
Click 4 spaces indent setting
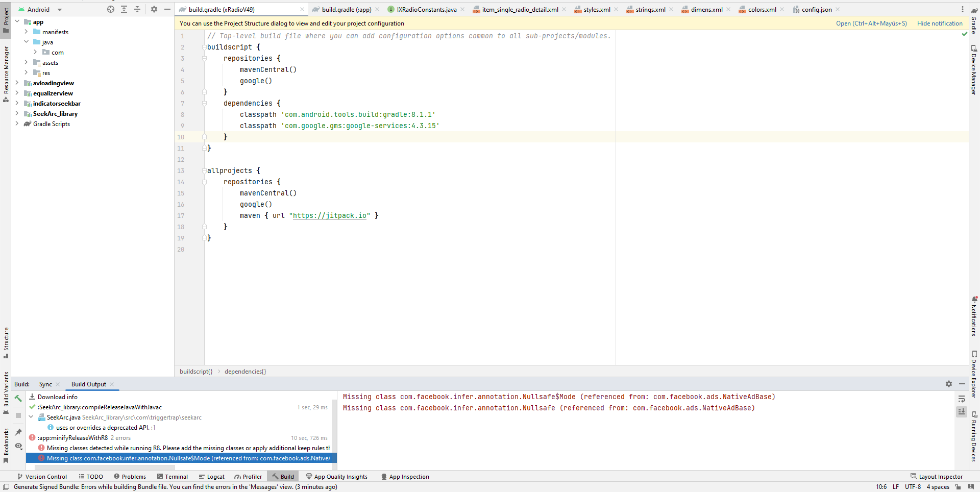[x=938, y=487]
